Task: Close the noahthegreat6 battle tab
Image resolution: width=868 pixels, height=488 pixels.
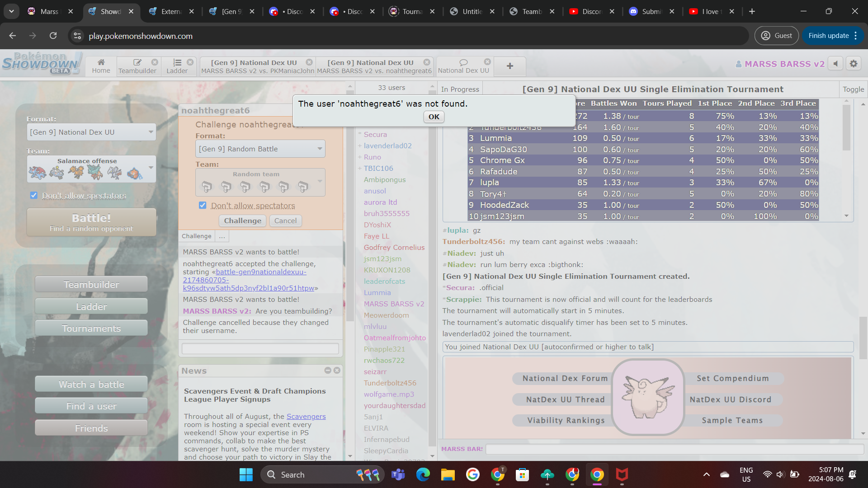Action: [x=427, y=62]
